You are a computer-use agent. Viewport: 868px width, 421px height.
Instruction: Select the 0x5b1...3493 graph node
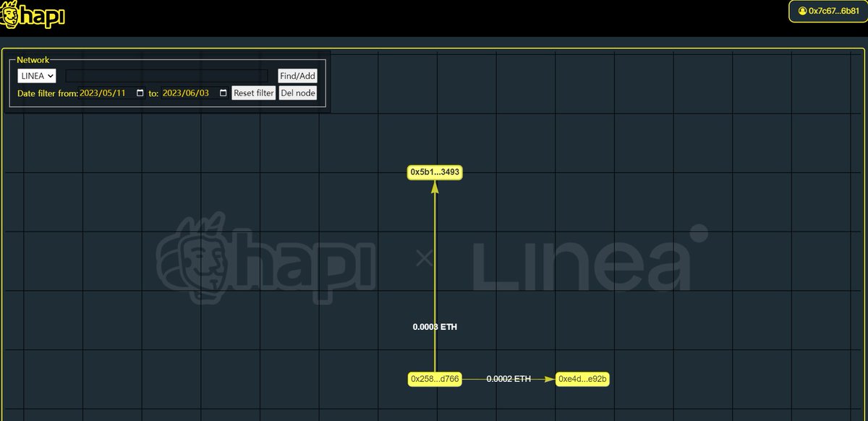435,172
